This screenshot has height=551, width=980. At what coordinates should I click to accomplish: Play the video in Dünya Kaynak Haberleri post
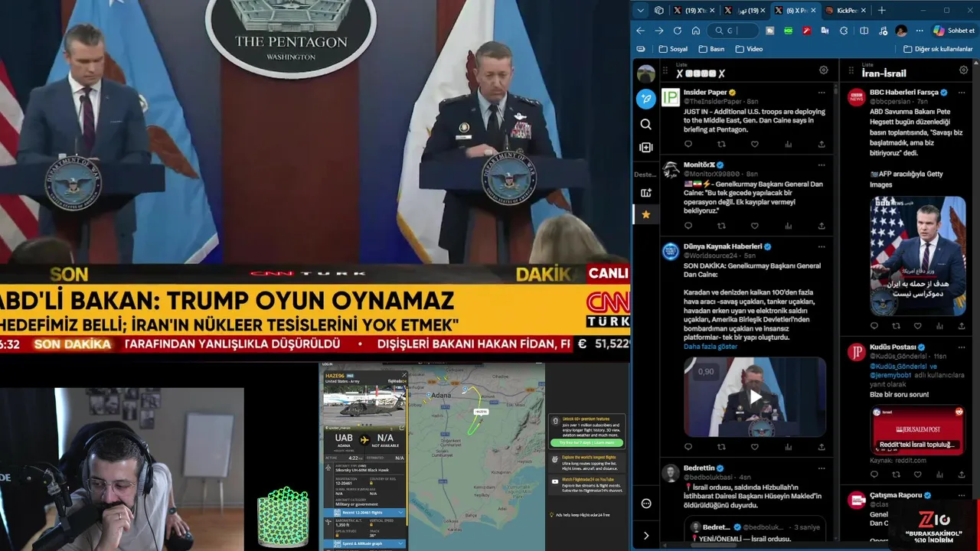[x=755, y=396]
